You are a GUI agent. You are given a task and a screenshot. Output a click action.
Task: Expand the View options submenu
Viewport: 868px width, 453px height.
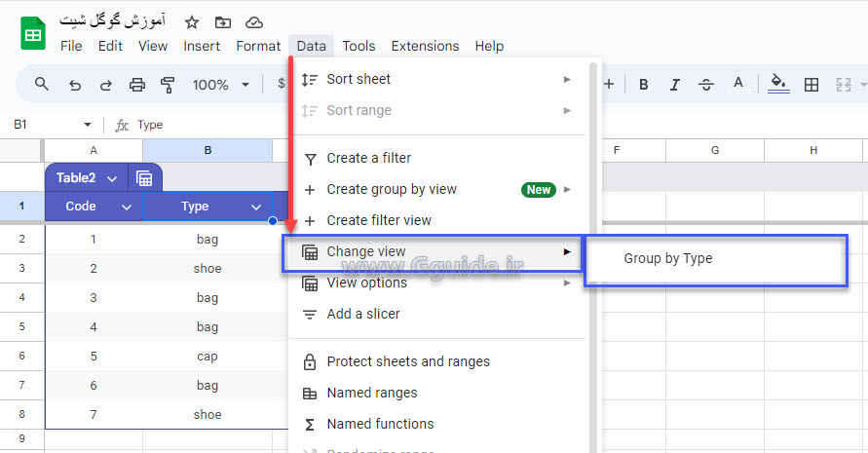pos(567,283)
